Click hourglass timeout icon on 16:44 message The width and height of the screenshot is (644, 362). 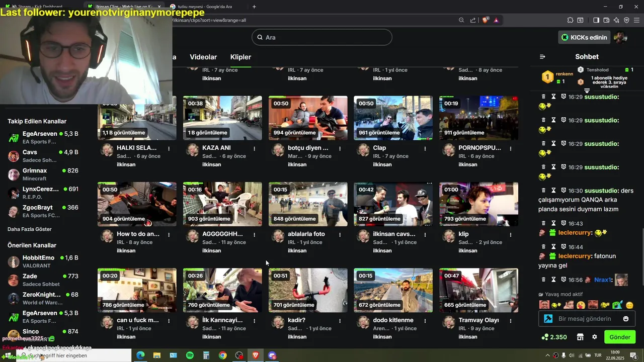click(553, 247)
